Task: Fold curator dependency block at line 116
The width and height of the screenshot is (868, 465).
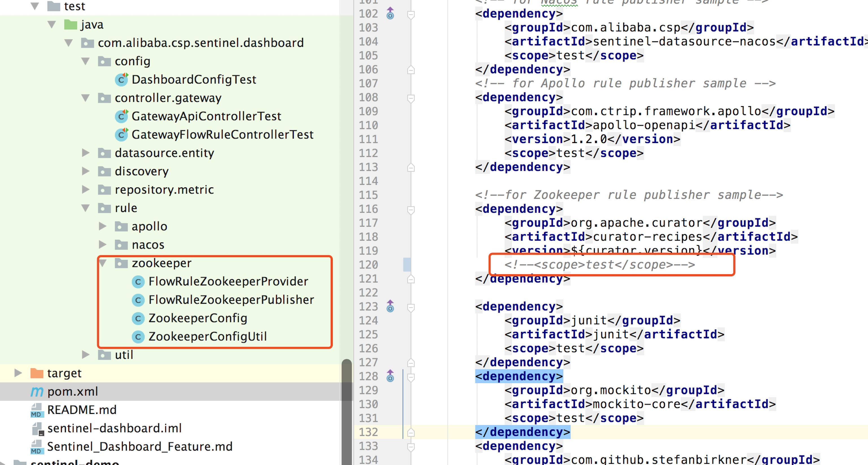Action: click(411, 210)
